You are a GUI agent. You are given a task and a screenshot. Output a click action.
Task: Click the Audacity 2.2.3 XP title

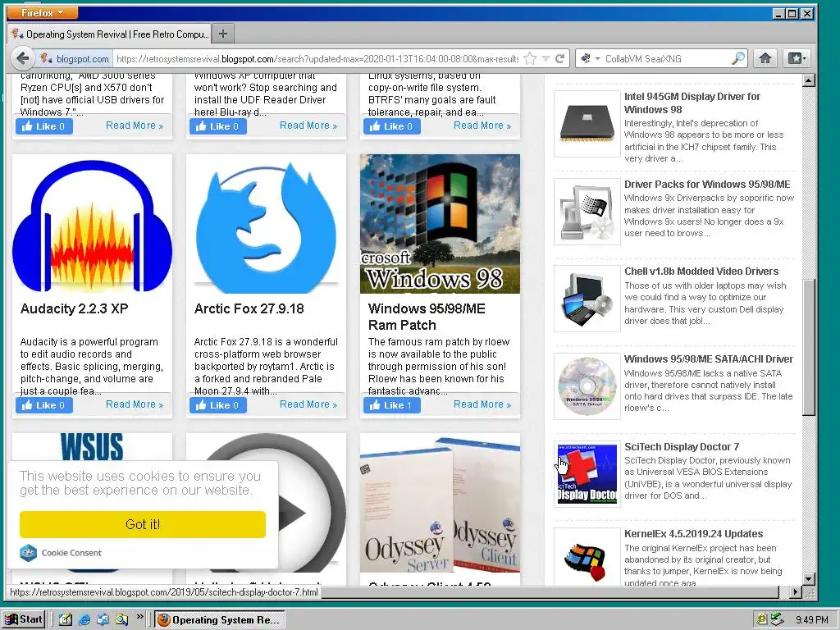(x=75, y=308)
